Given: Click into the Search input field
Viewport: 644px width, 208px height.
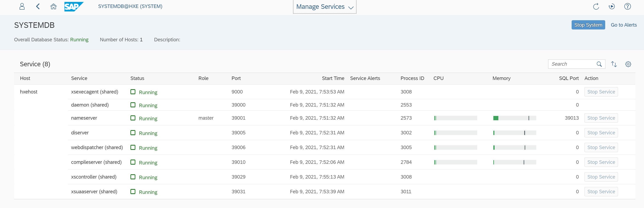Looking at the screenshot, I should tap(571, 64).
